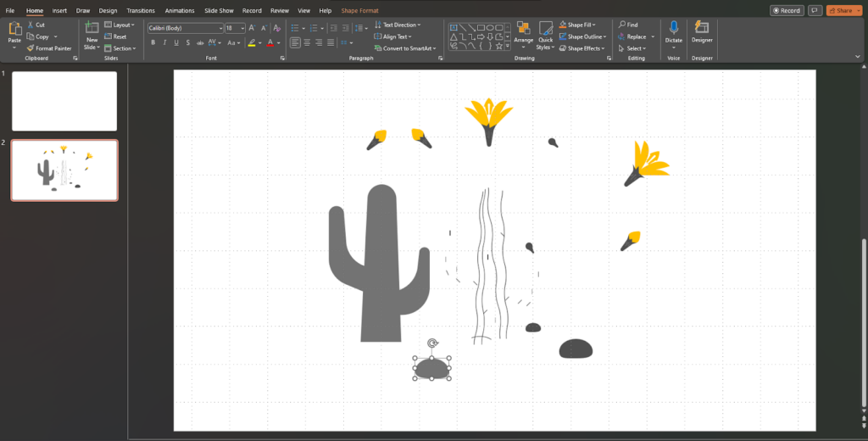Click the Clear All Formatting icon
The image size is (868, 441).
(x=276, y=28)
